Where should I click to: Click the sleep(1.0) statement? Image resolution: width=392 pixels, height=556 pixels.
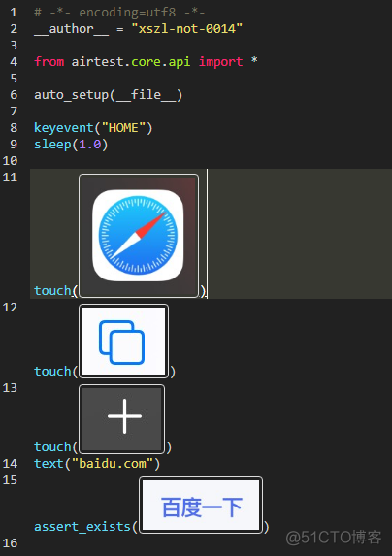71,145
